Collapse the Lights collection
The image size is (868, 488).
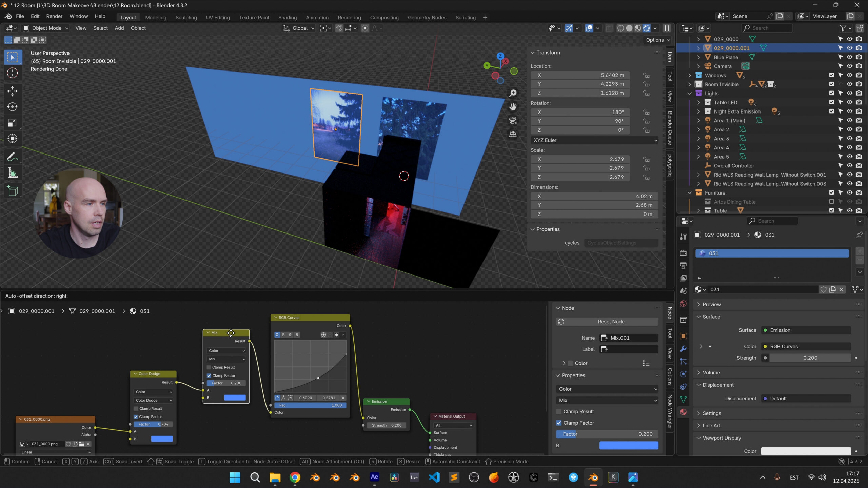pyautogui.click(x=689, y=94)
